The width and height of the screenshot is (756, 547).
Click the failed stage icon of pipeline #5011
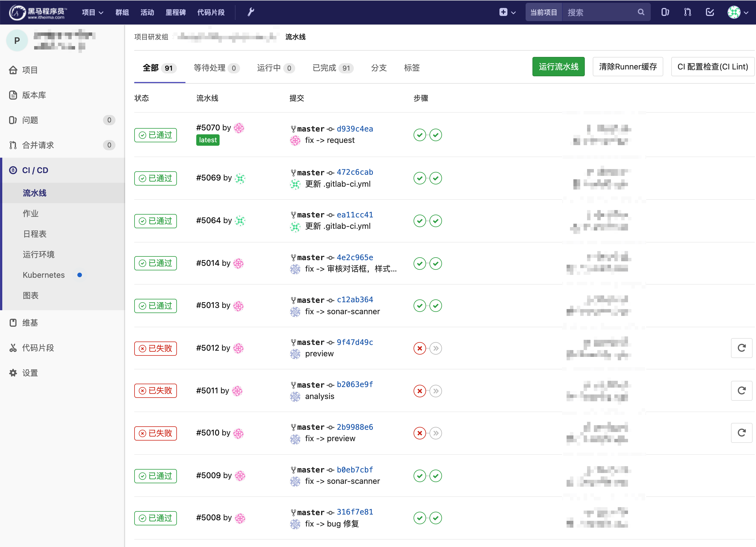tap(420, 390)
